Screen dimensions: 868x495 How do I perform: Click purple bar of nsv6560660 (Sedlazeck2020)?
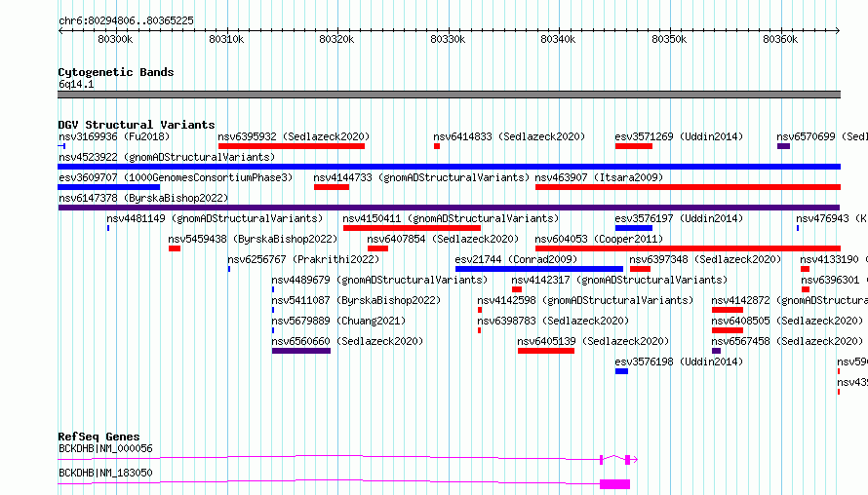301,351
